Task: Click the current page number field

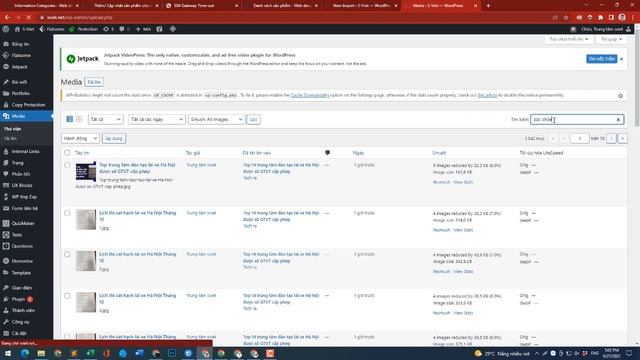Action: (x=579, y=139)
